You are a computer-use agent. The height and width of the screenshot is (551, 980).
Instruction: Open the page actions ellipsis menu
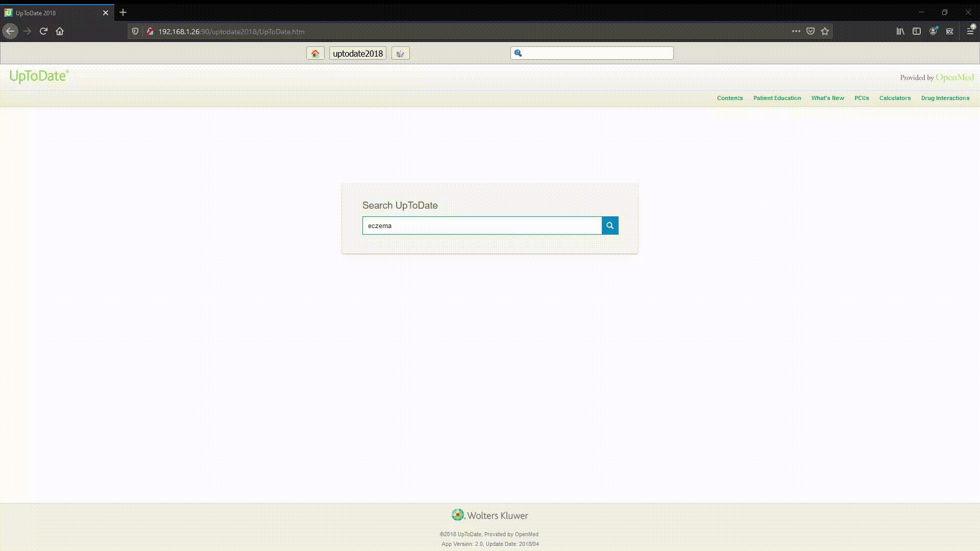(x=796, y=31)
